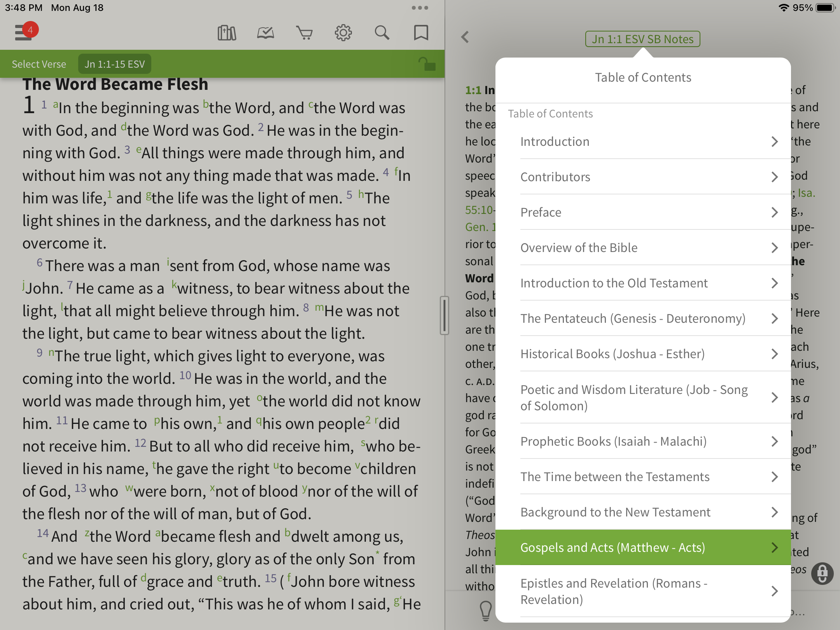Open the Jn 1:1-15 ESV passage selector
The height and width of the screenshot is (630, 840).
point(115,64)
